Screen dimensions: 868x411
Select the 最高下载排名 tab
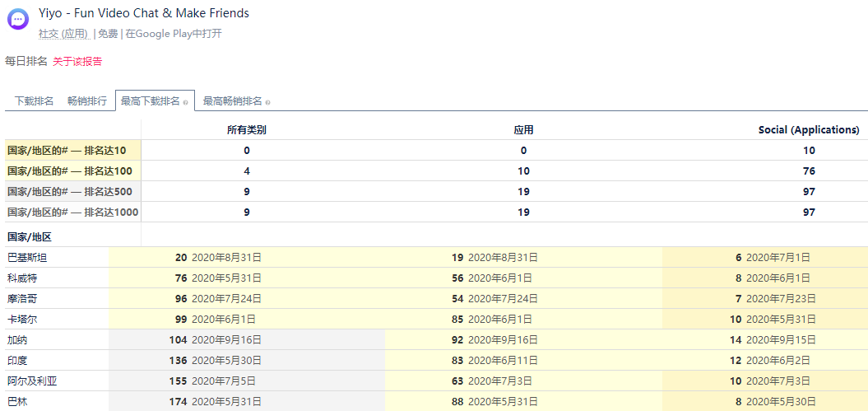tap(155, 100)
